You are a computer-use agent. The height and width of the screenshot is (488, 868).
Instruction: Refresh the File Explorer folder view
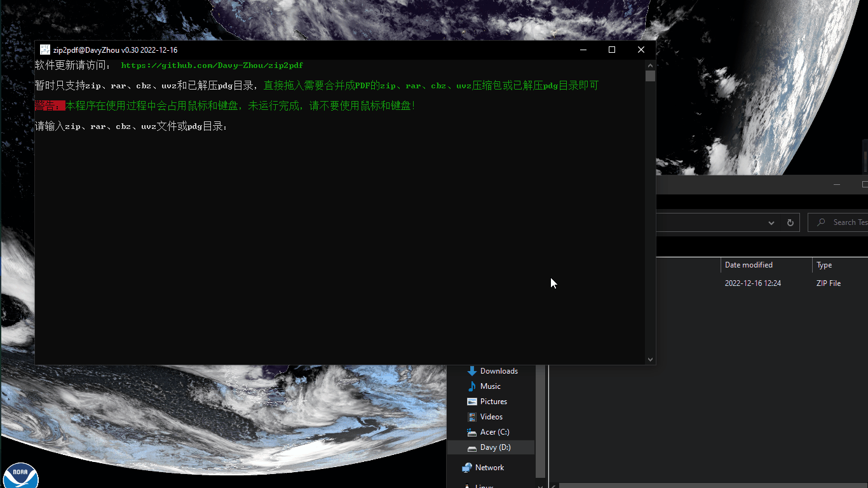[x=790, y=222]
